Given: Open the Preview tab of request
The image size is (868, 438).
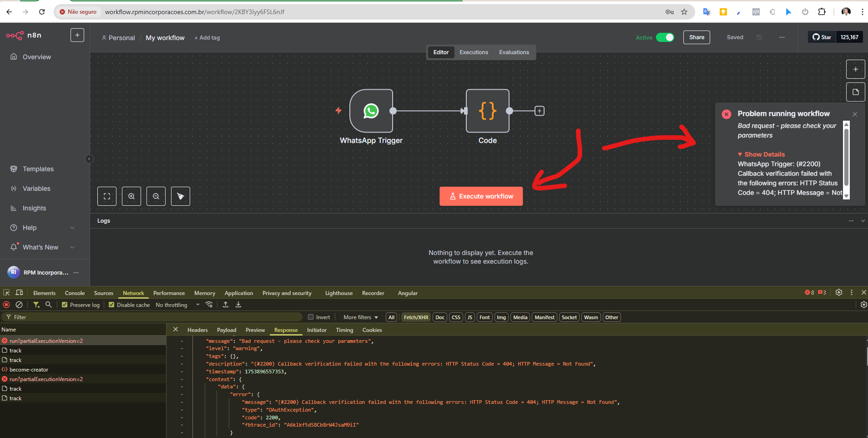Looking at the screenshot, I should click(255, 330).
